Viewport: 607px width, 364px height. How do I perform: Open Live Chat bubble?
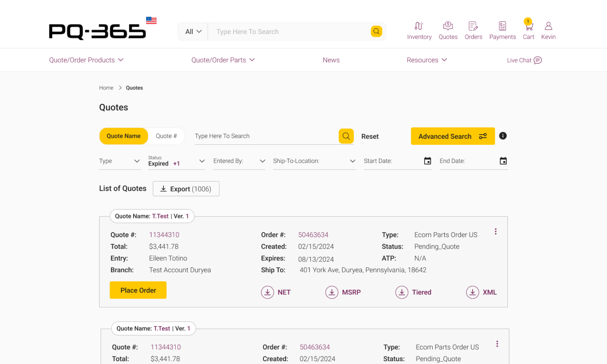[x=524, y=60]
